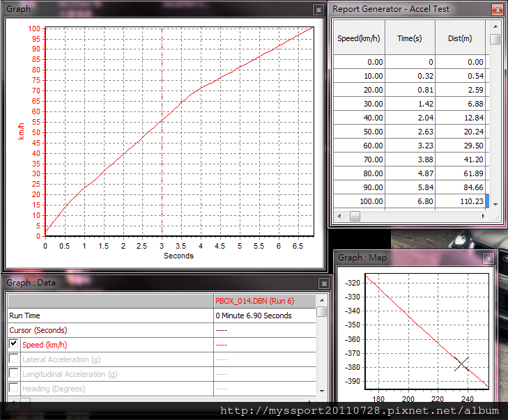Click the PBOX_014.DBN (Run 6) column header
The image size is (508, 420).
264,301
